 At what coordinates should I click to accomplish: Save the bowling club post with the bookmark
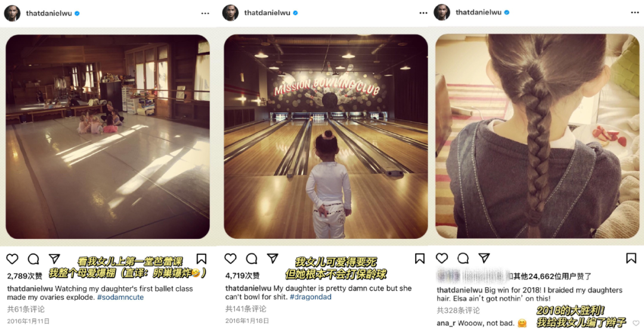pos(420,259)
